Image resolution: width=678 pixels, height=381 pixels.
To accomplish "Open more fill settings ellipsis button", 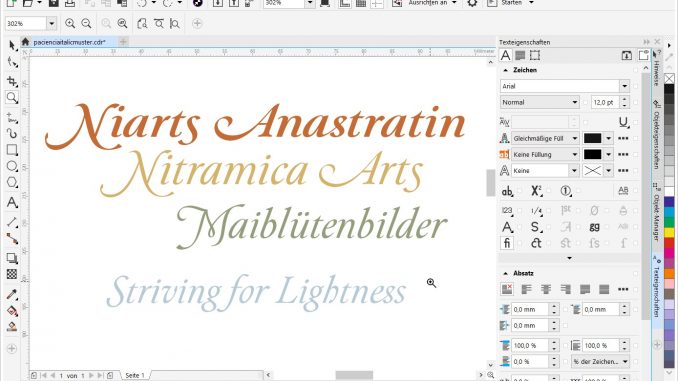I will click(623, 138).
